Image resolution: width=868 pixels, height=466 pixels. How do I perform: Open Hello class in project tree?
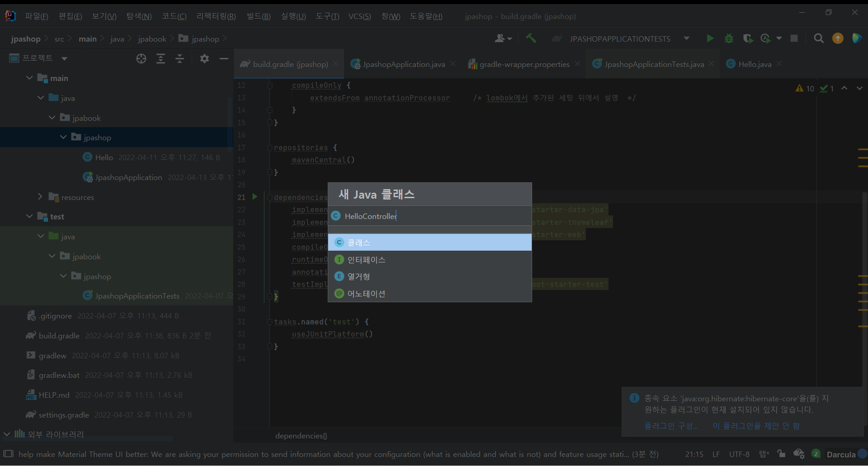click(104, 157)
